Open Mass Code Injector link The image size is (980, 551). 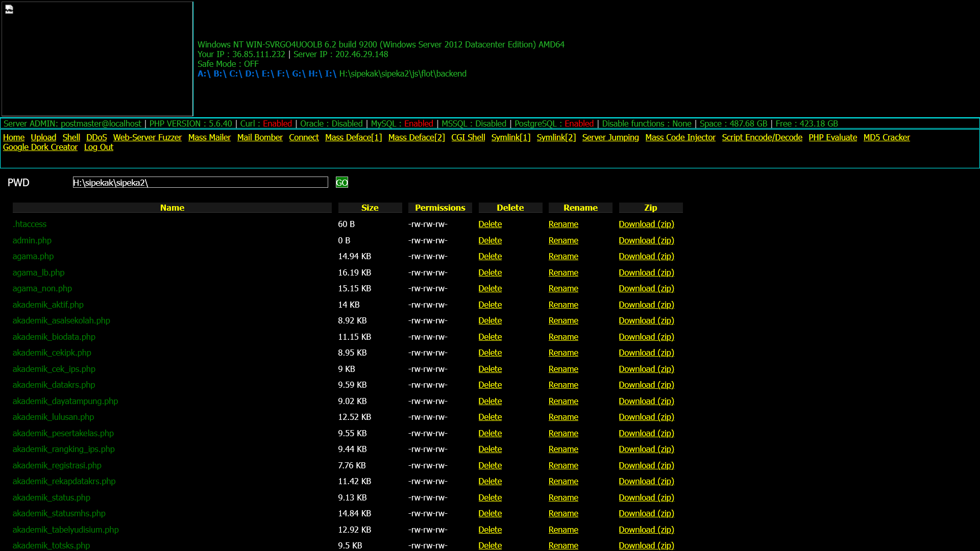[680, 137]
